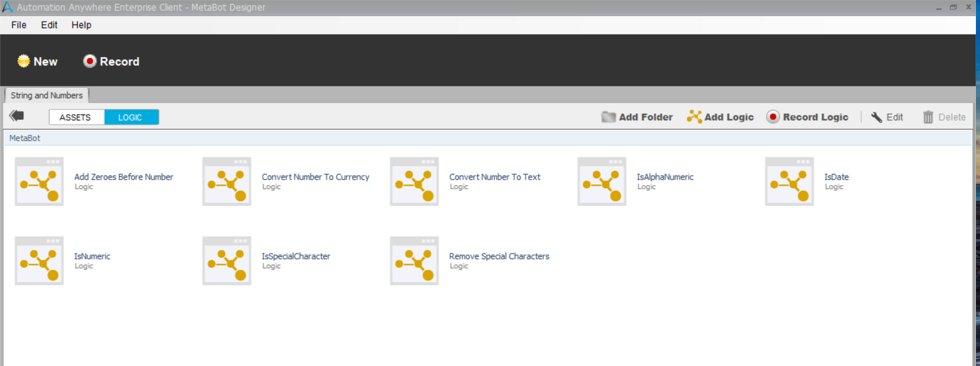
Task: Click the IsSpecialCharacter name text
Action: 296,256
